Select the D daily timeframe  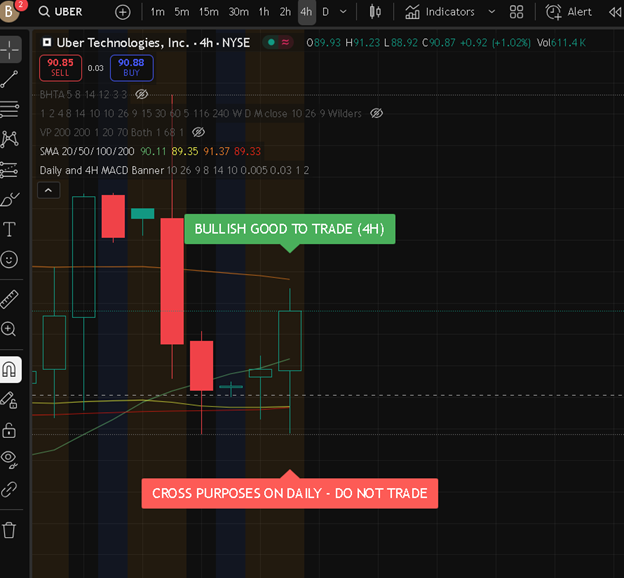(x=326, y=12)
